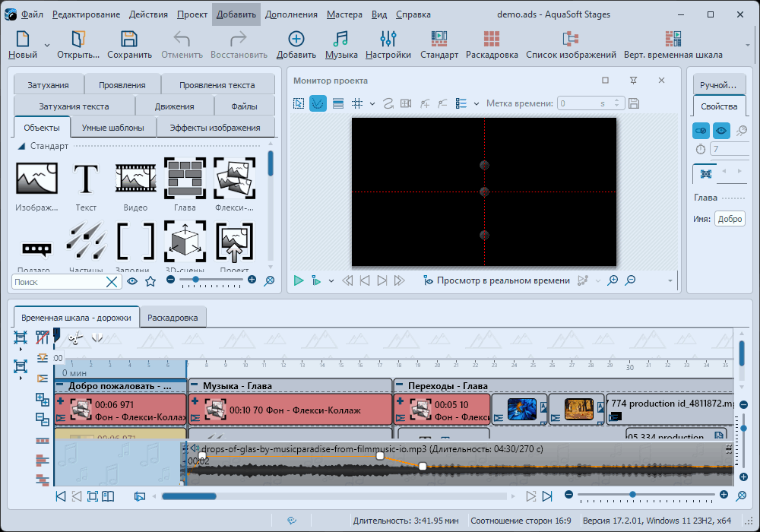
Task: Open the Мастера menu
Action: click(344, 14)
